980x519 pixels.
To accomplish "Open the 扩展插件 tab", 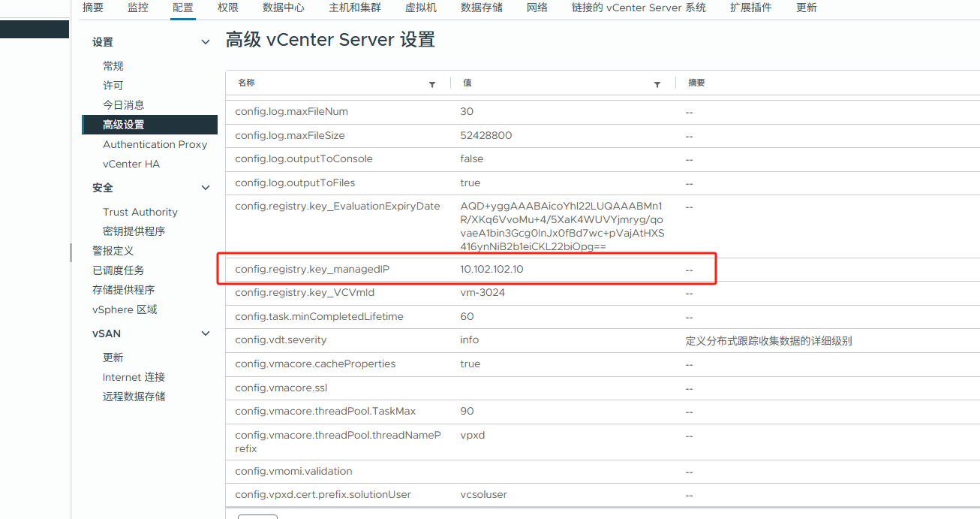I will coord(751,8).
